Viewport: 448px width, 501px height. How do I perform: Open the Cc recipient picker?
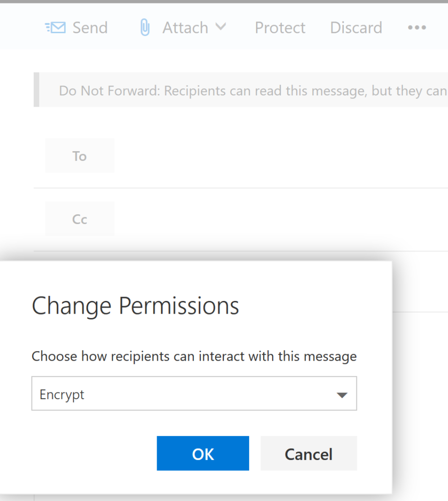[79, 219]
